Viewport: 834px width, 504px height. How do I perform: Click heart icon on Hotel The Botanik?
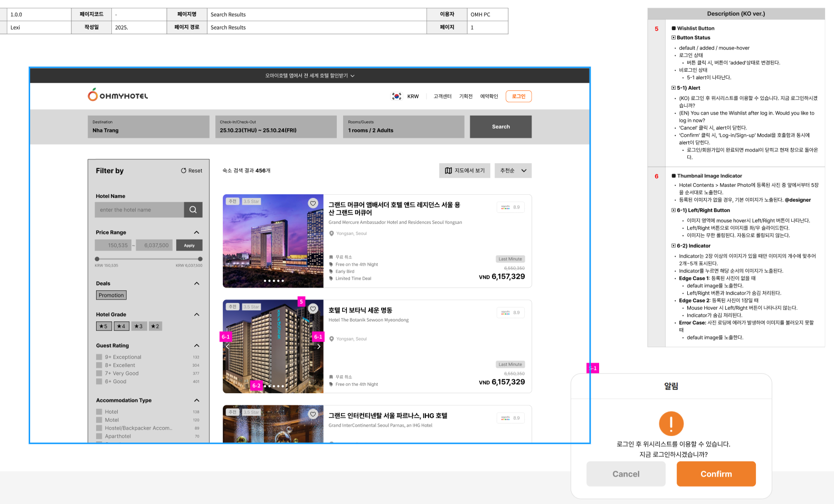pos(313,309)
